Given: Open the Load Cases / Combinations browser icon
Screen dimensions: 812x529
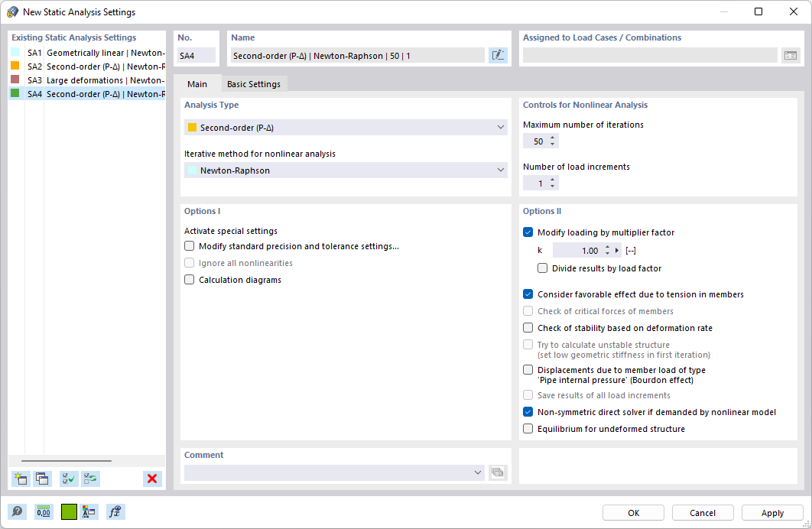Looking at the screenshot, I should (792, 54).
